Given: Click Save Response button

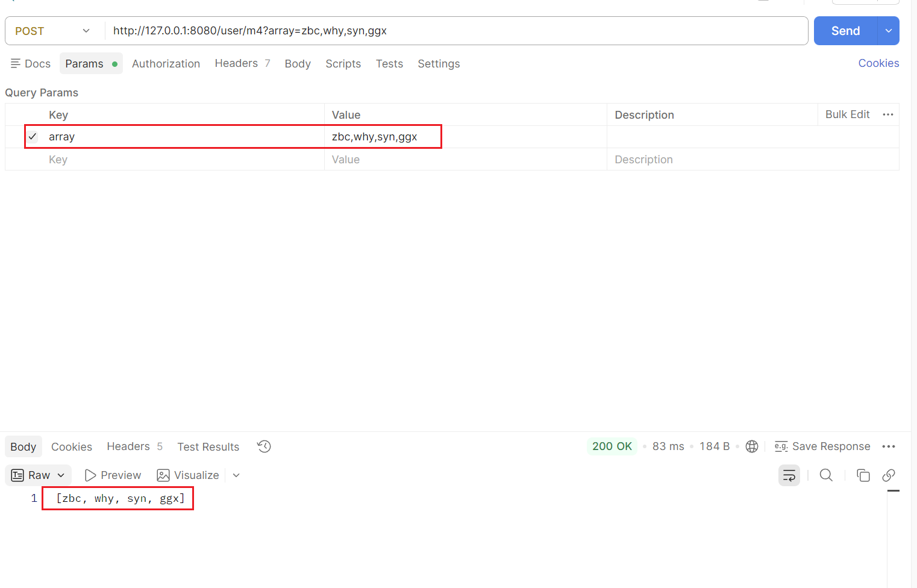Looking at the screenshot, I should pyautogui.click(x=822, y=446).
